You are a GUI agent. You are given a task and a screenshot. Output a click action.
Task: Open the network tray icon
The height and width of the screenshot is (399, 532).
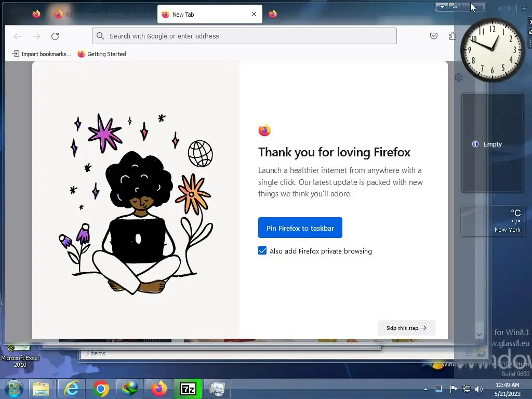[x=467, y=389]
